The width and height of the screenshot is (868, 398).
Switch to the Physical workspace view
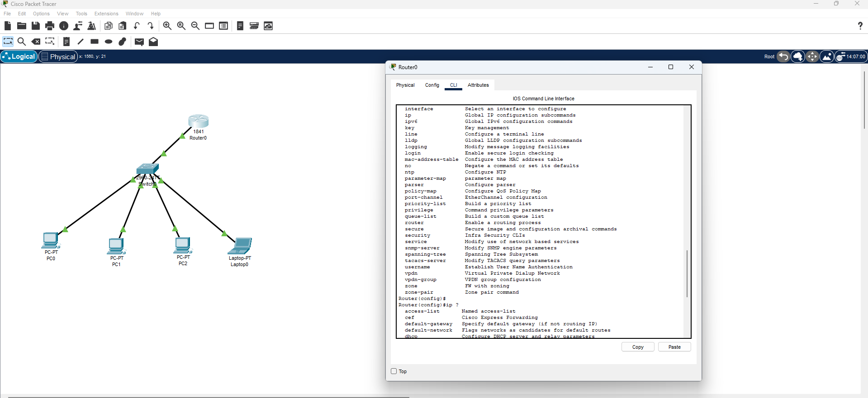point(58,56)
